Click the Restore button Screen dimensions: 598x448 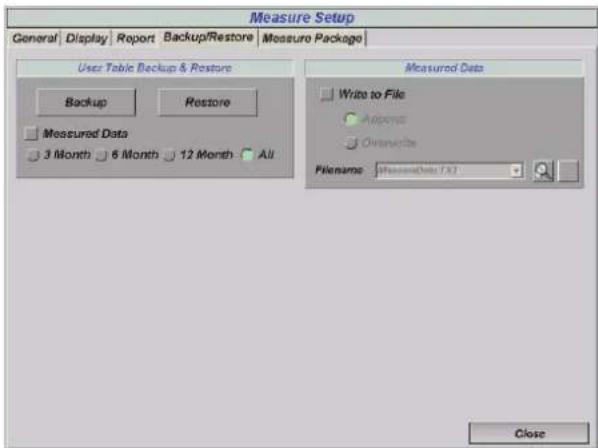pyautogui.click(x=207, y=102)
